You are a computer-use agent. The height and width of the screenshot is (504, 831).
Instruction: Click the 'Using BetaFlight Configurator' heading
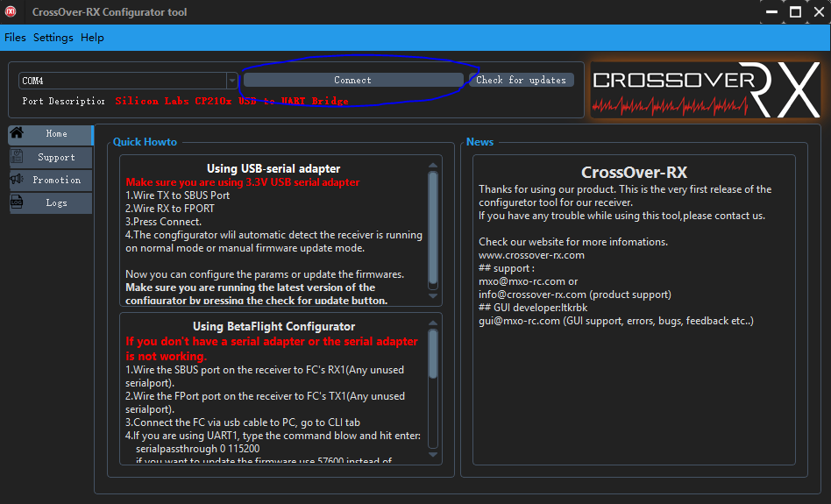point(273,326)
